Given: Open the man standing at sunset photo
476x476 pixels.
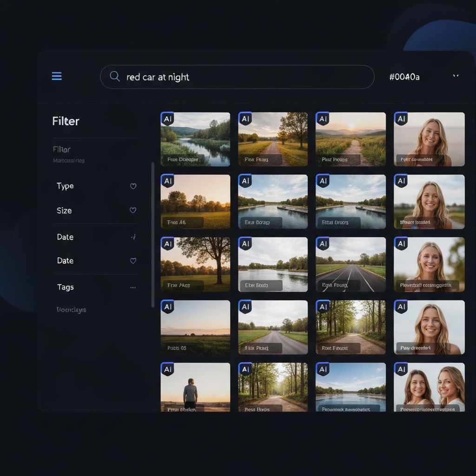Looking at the screenshot, I should [x=195, y=387].
